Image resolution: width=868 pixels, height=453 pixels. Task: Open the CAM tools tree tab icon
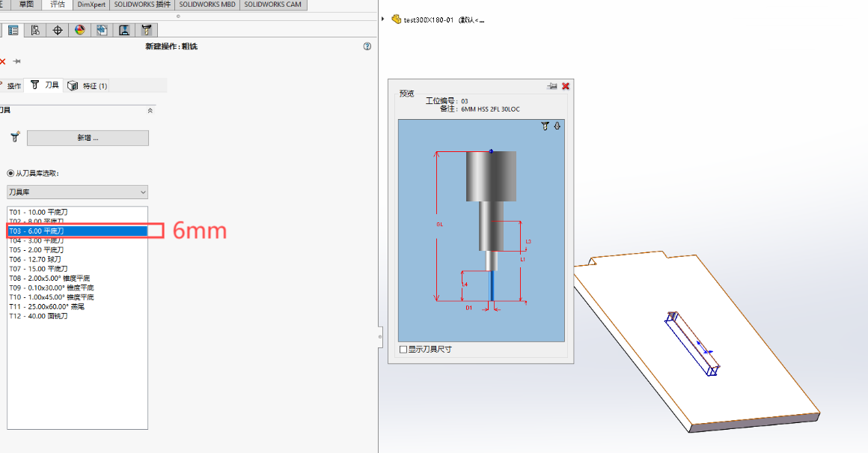(x=146, y=31)
